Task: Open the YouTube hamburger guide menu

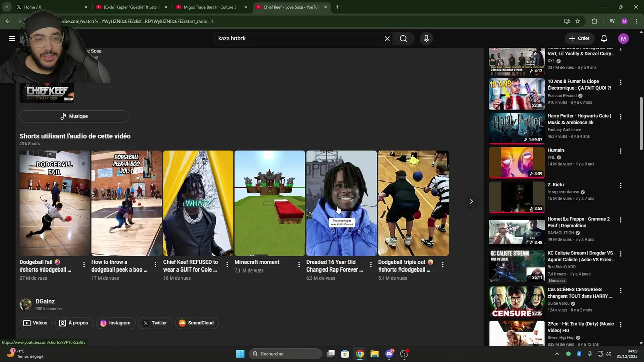Action: click(12, 38)
